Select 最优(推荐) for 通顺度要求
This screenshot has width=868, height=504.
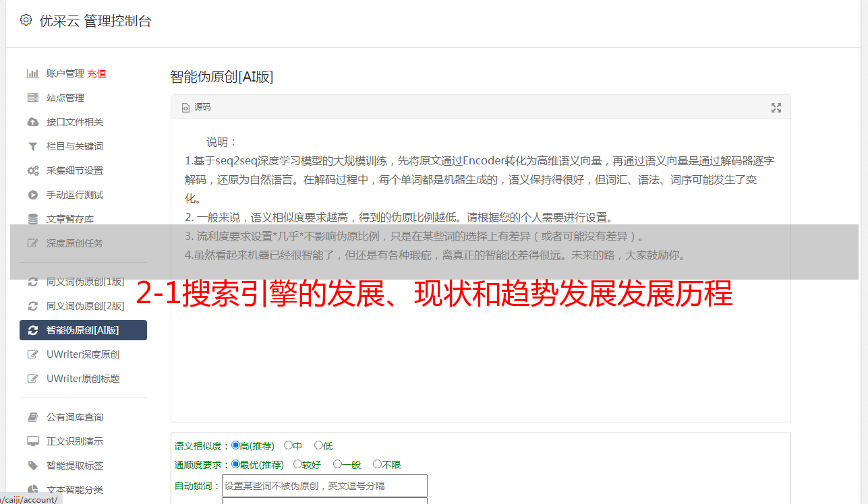235,464
